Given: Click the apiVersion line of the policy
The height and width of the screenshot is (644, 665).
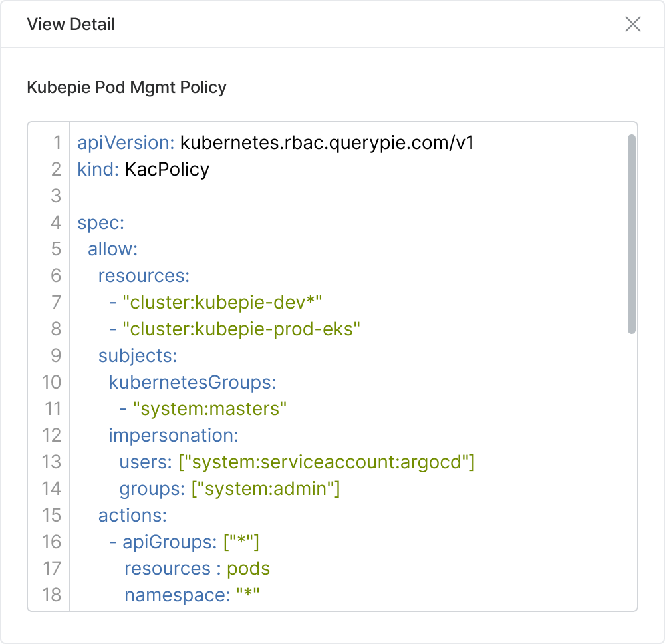Looking at the screenshot, I should coord(276,142).
